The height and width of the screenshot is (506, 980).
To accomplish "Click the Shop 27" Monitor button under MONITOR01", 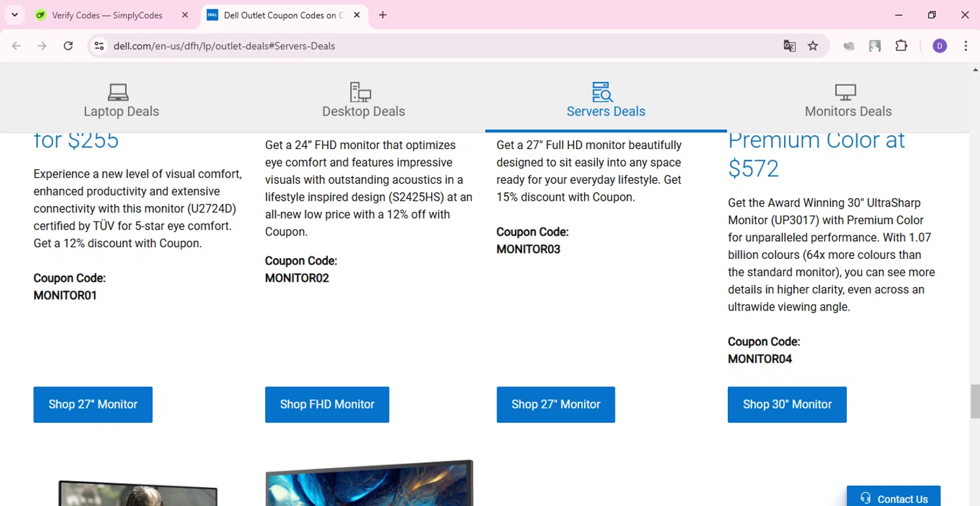I will [x=93, y=404].
